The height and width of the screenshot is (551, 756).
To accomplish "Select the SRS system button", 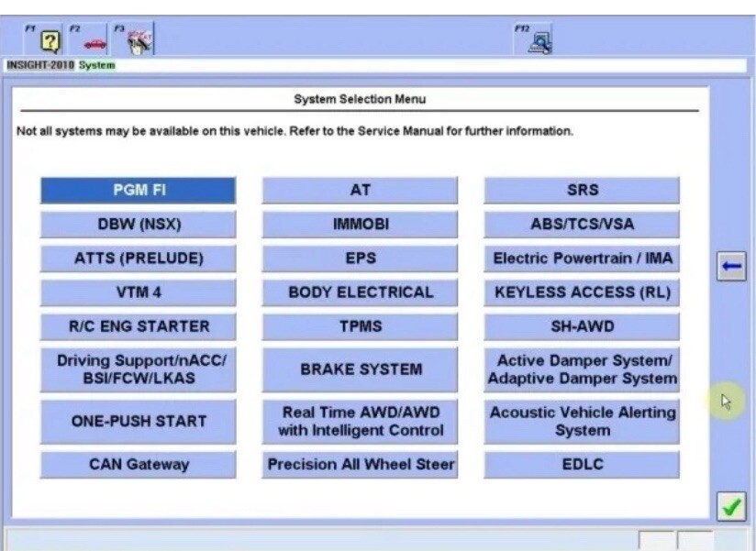I will pos(582,191).
